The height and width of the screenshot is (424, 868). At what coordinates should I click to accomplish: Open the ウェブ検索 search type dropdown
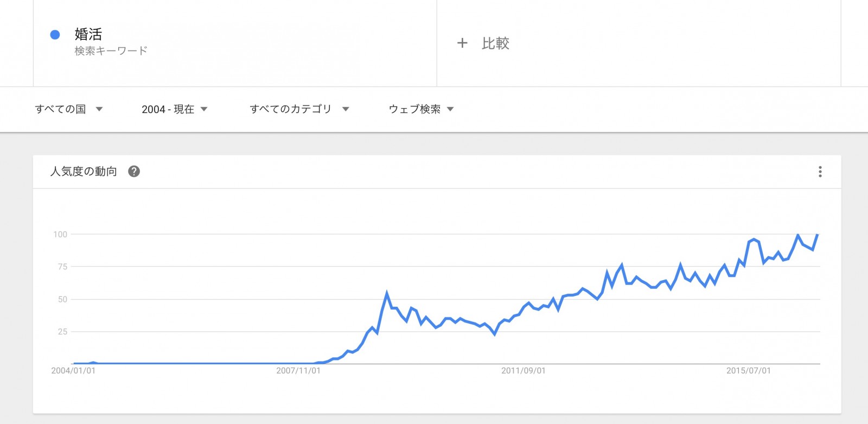(x=422, y=109)
